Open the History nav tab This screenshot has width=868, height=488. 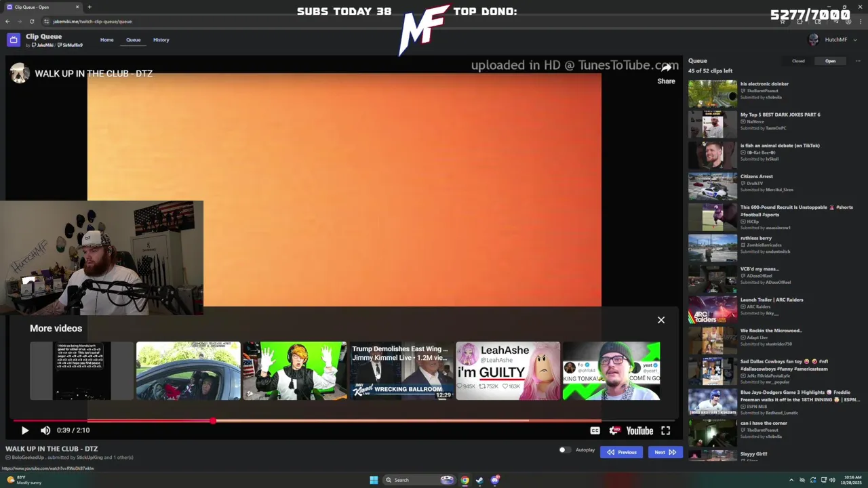pos(161,40)
